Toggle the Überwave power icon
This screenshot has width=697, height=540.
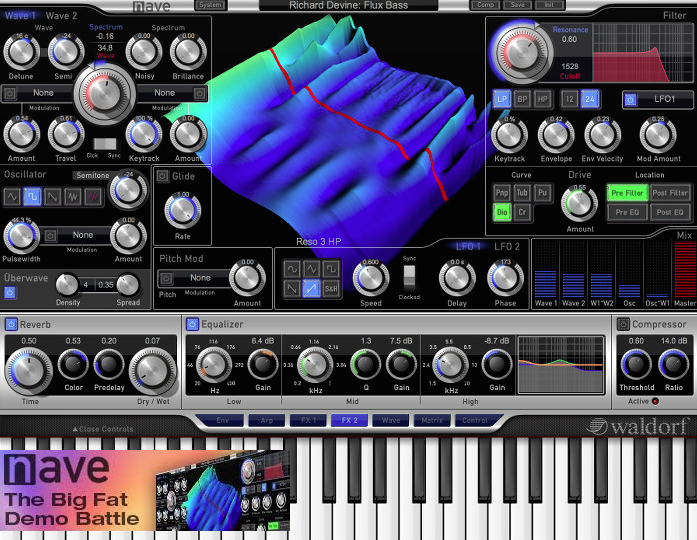10,292
